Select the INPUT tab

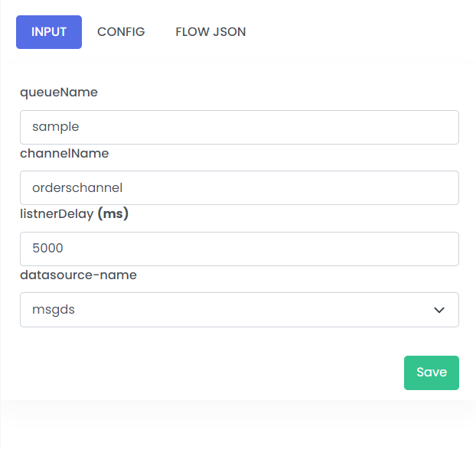49,32
